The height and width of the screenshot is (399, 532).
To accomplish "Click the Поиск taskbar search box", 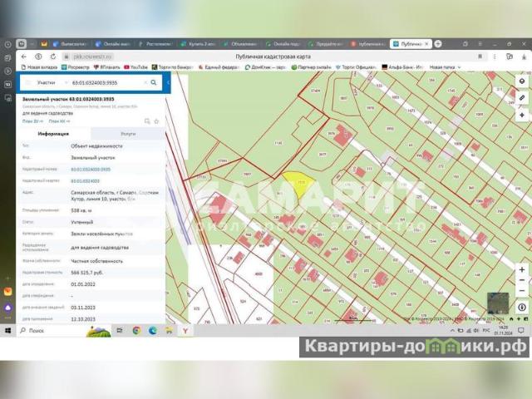I will 65,331.
